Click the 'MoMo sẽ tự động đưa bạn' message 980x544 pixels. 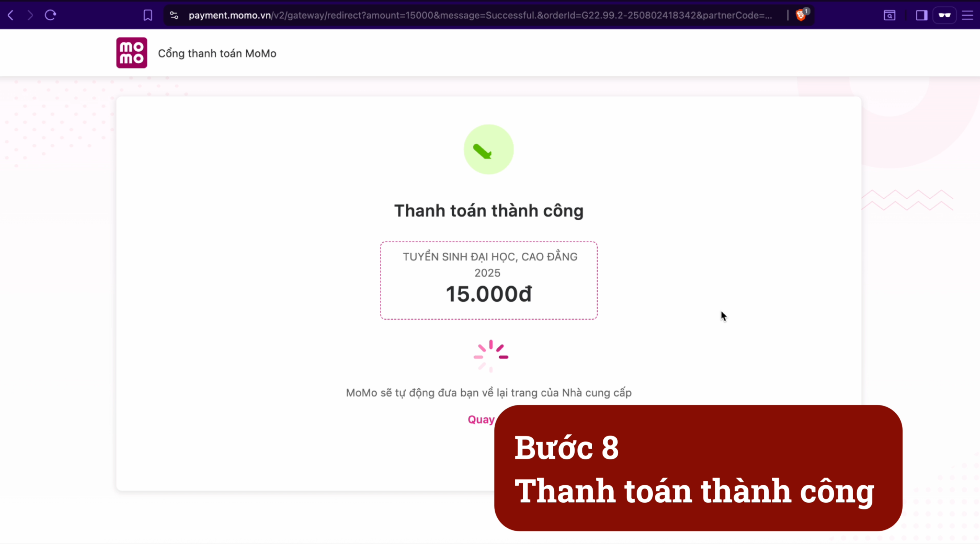[x=488, y=393]
